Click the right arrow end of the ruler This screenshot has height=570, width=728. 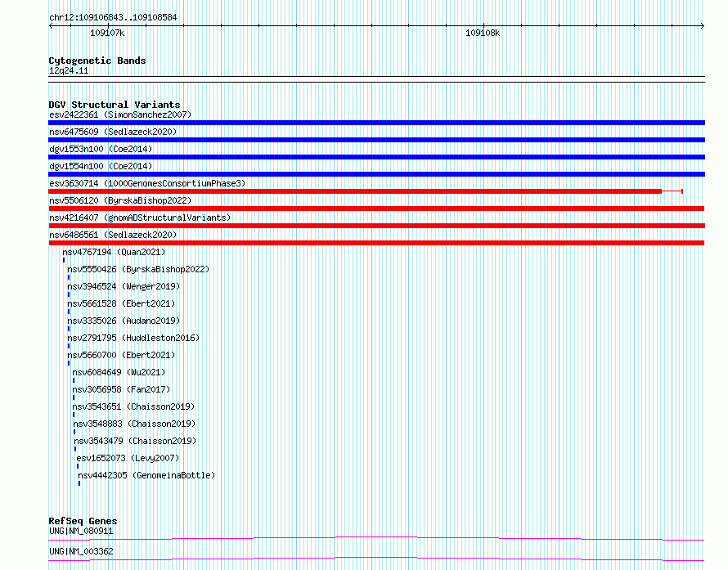(703, 25)
